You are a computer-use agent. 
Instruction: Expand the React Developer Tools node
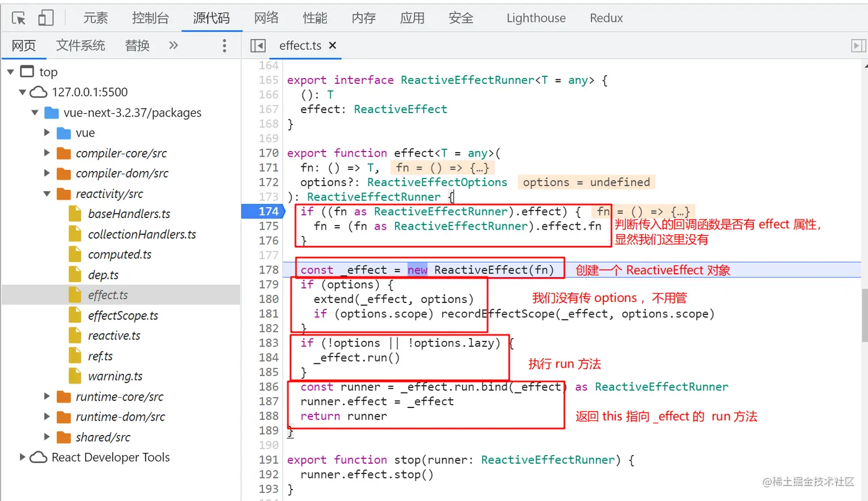[22, 457]
